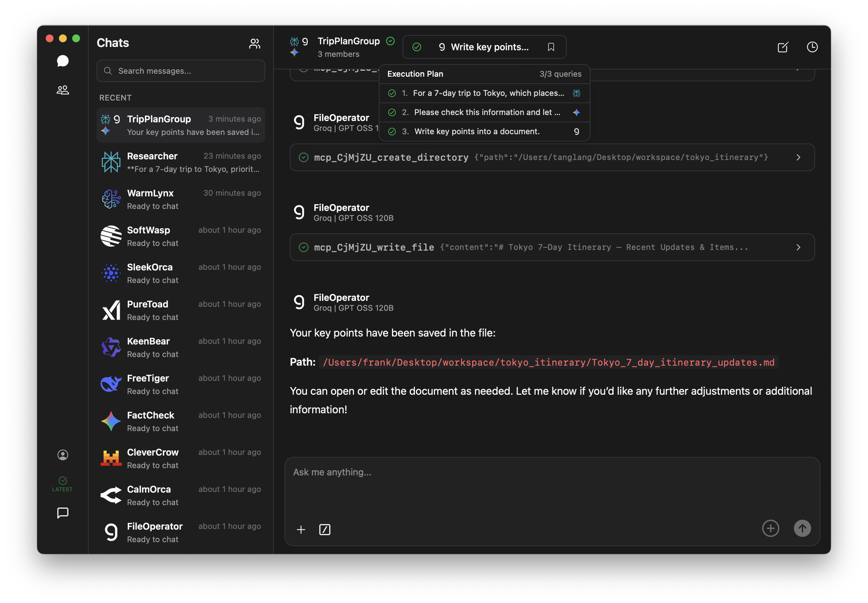Open the CalmOrca chat
The image size is (868, 603).
[x=181, y=495]
